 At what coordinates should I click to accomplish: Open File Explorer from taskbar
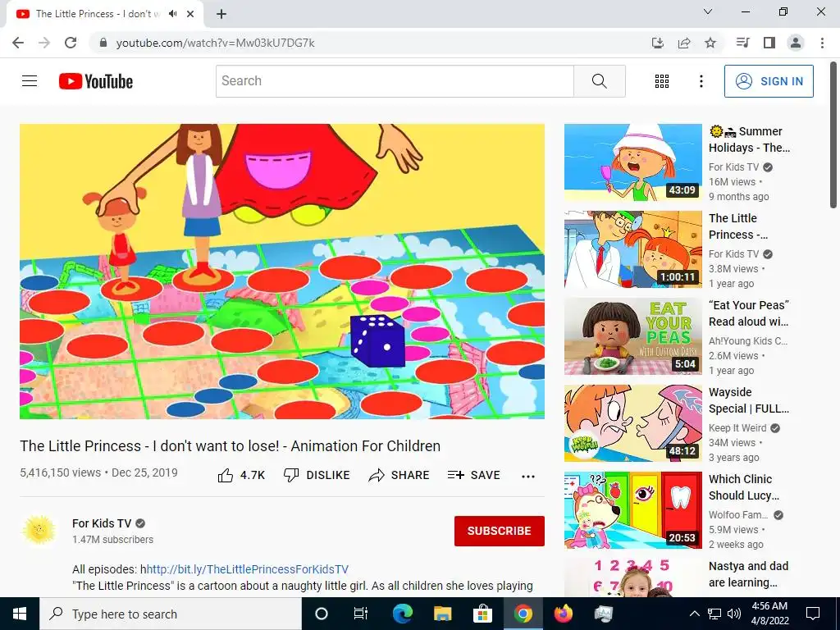[x=442, y=614]
